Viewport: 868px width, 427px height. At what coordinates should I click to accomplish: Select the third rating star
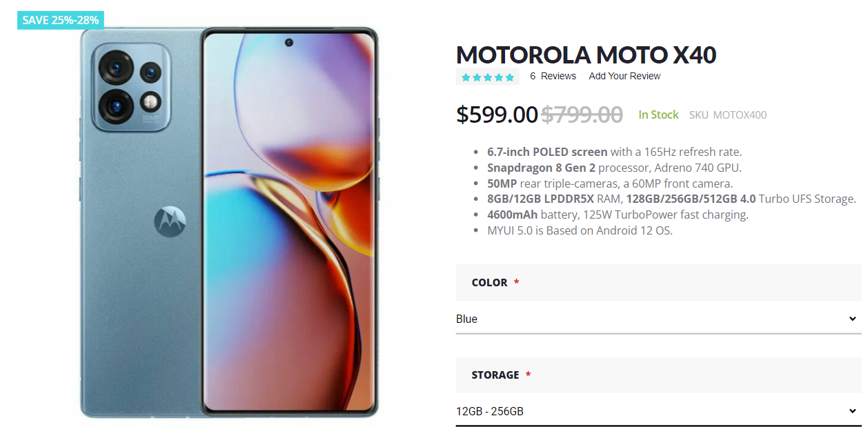pos(487,76)
